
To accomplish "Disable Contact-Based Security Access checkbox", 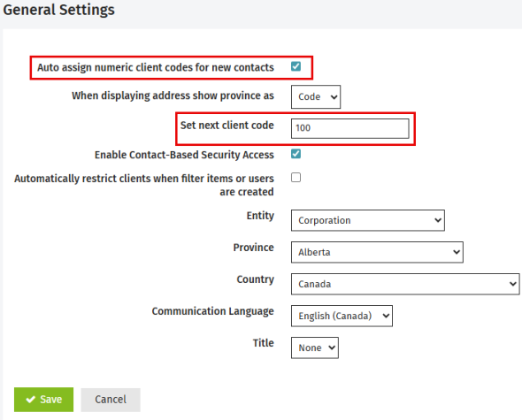I will click(296, 154).
